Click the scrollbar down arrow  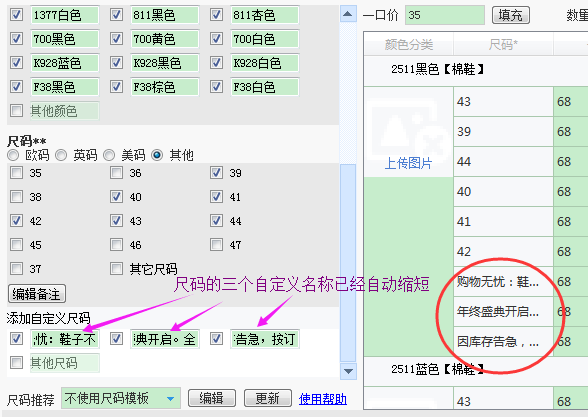[348, 371]
